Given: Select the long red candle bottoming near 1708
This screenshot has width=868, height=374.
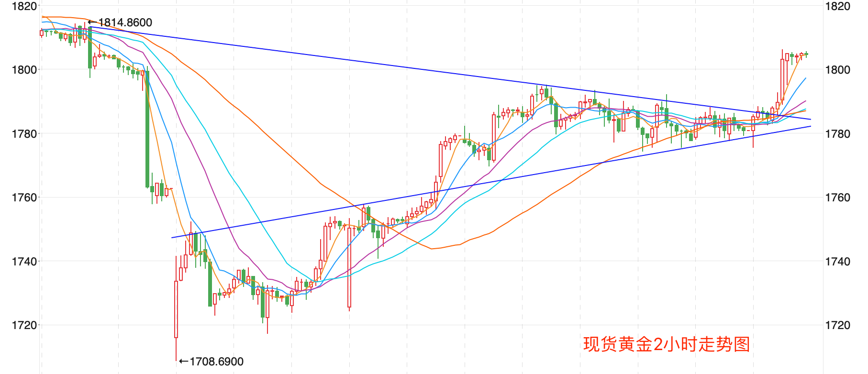Looking at the screenshot, I should coord(176,309).
